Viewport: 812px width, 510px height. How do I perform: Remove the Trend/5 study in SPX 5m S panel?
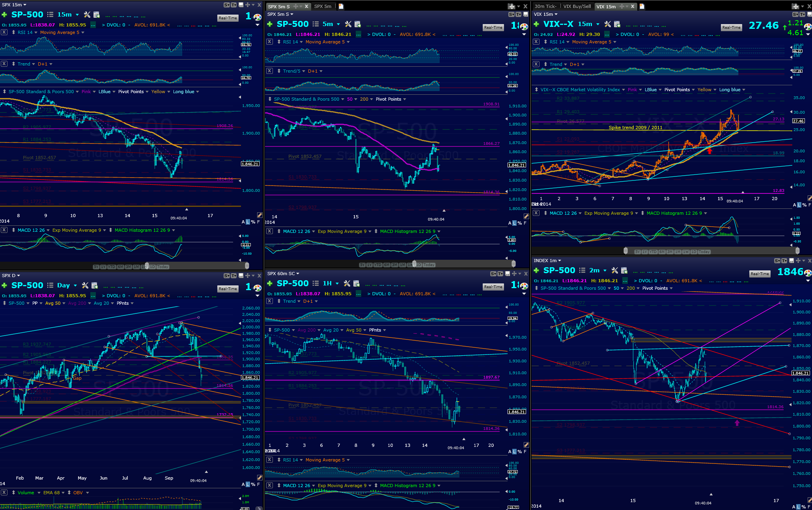pos(269,71)
